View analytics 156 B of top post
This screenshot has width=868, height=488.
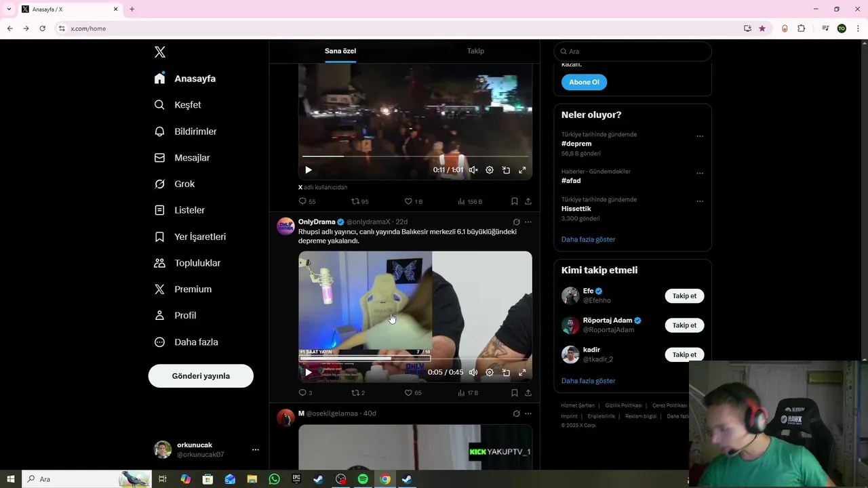click(470, 201)
